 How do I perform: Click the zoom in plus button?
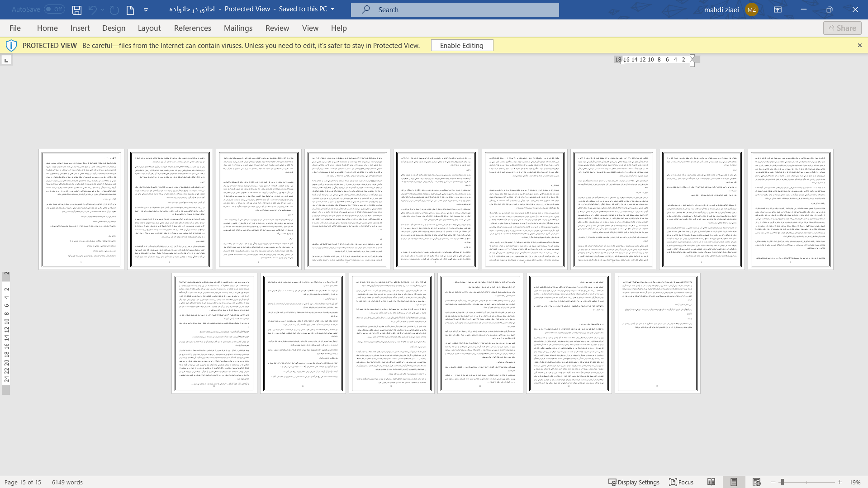tap(840, 482)
